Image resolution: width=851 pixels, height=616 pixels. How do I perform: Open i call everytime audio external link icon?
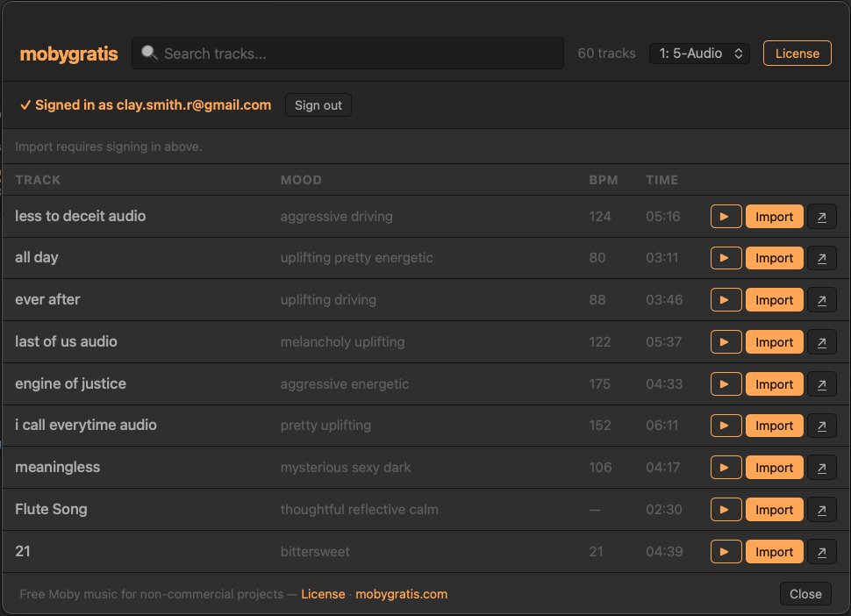tap(822, 426)
